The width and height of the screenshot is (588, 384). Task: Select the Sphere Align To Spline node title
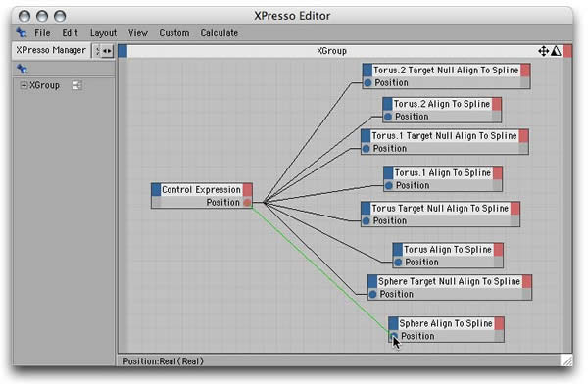[x=446, y=323]
